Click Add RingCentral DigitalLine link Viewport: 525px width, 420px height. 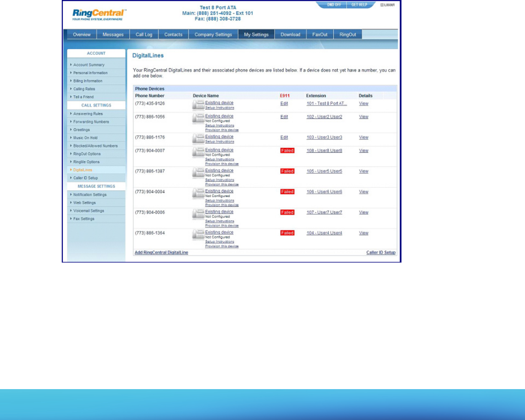tap(161, 253)
